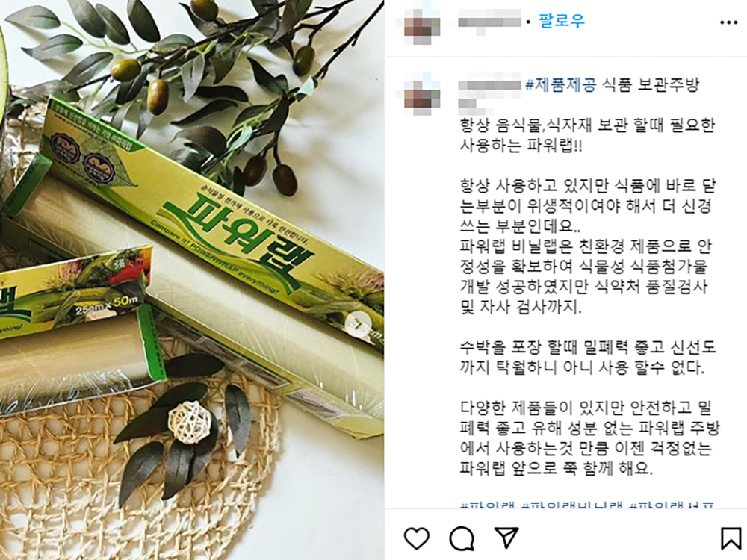Open the blurred username in the header
The width and height of the screenshot is (747, 560).
(x=489, y=22)
